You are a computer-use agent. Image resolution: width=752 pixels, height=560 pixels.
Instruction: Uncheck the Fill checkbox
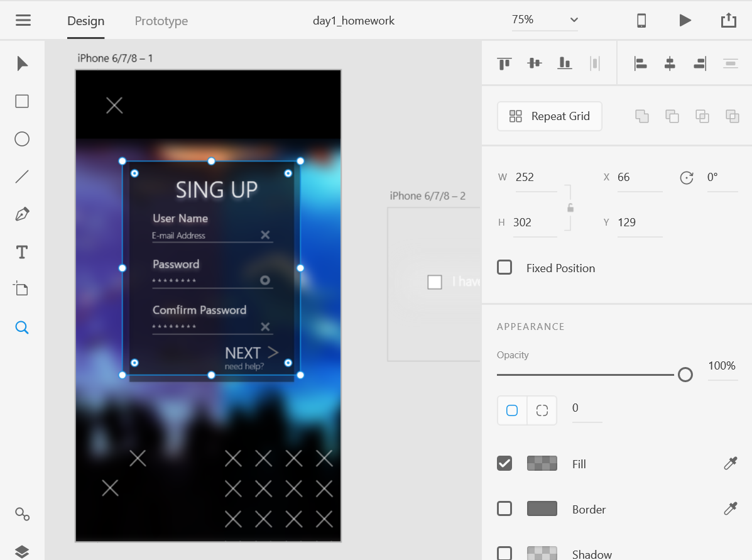pos(504,463)
